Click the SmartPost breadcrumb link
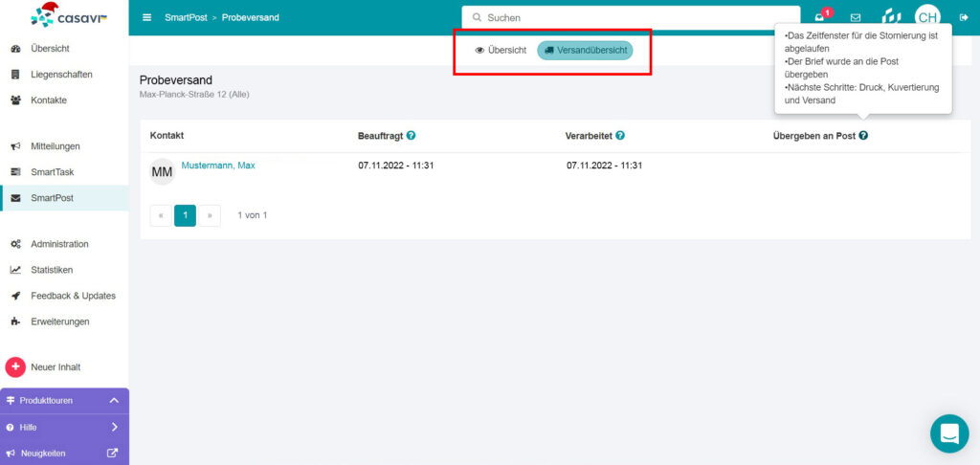 187,17
